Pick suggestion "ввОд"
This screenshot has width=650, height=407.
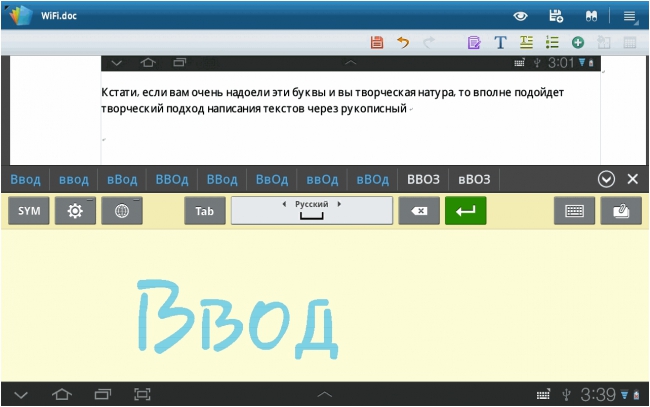[322, 179]
